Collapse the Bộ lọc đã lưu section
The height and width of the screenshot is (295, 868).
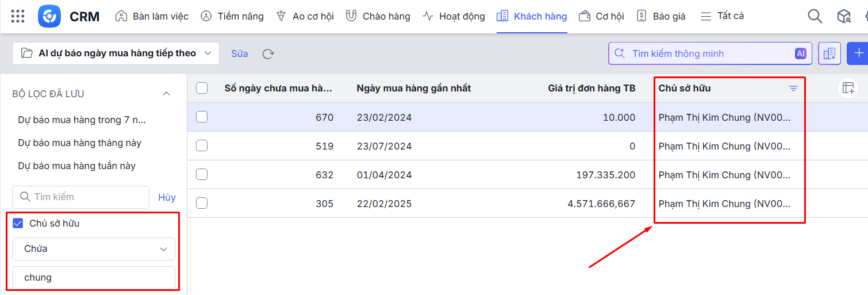pyautogui.click(x=167, y=94)
